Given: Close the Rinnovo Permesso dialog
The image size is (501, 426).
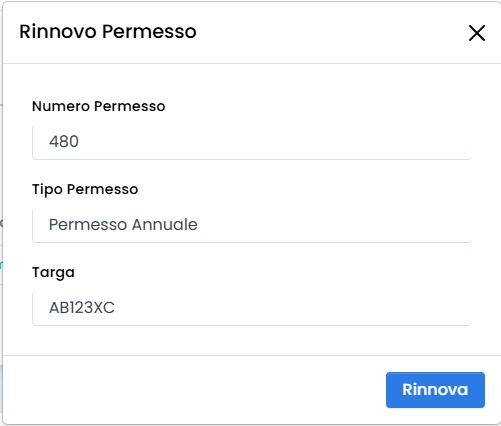Looking at the screenshot, I should pyautogui.click(x=477, y=33).
